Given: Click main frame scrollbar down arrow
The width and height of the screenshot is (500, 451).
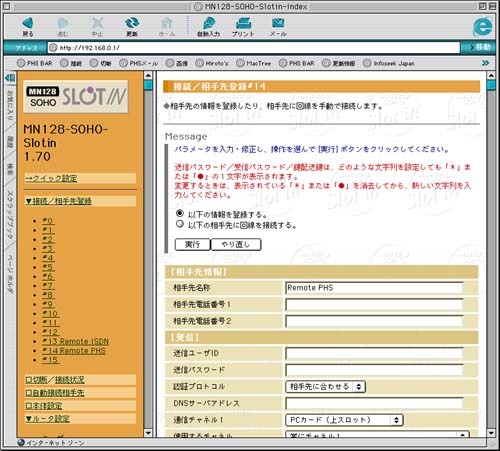Looking at the screenshot, I should tap(491, 433).
